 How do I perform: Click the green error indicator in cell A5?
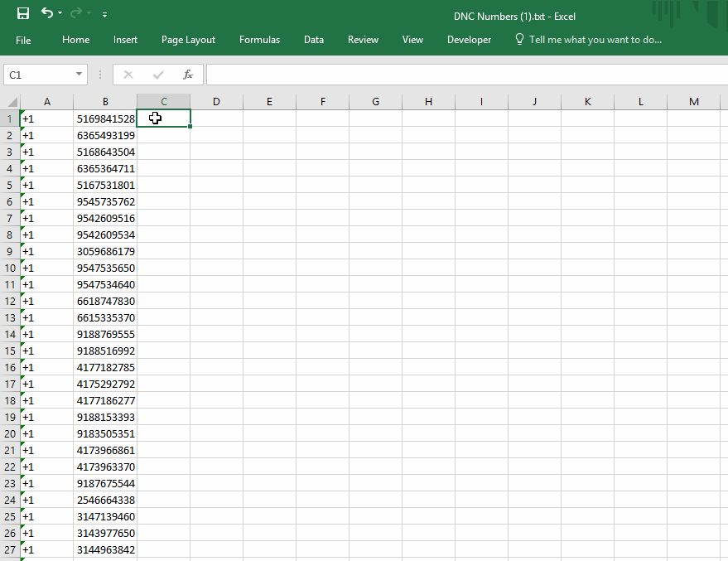pyautogui.click(x=22, y=178)
